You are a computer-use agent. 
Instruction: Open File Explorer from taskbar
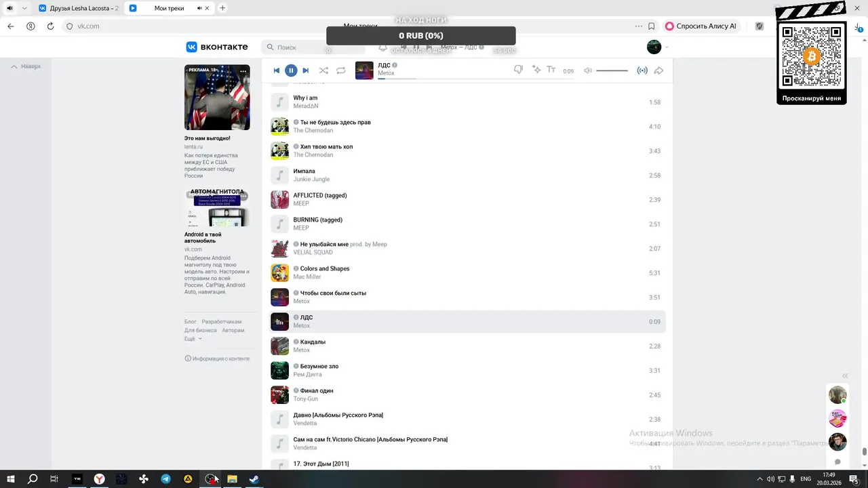pyautogui.click(x=232, y=479)
